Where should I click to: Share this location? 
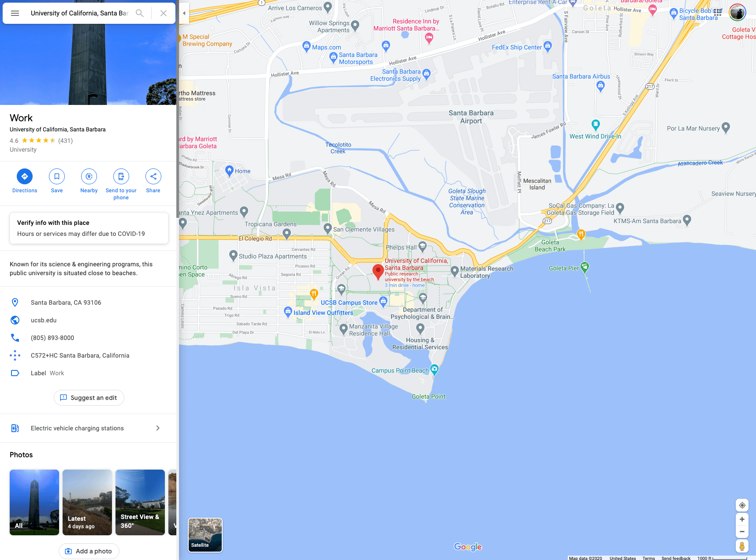point(153,181)
